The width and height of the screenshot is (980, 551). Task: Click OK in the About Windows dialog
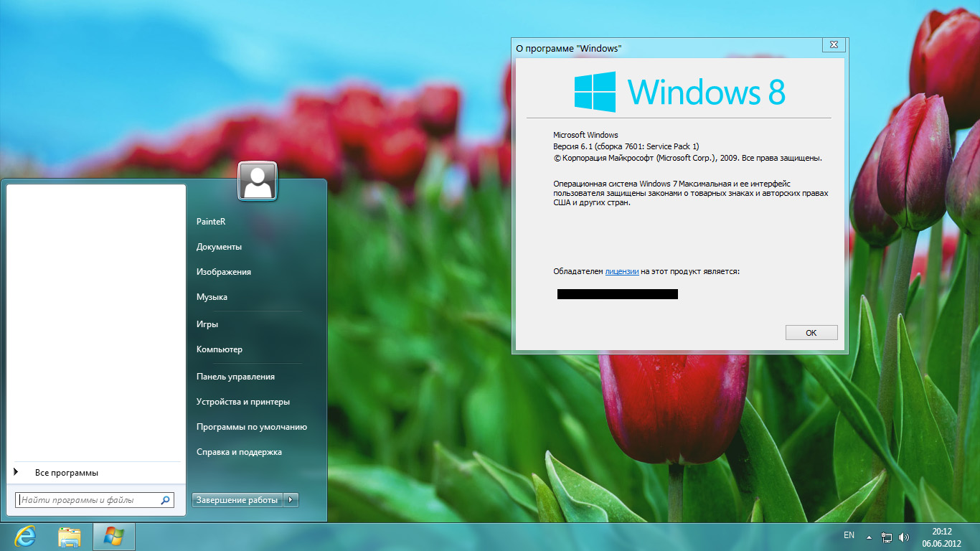pos(811,333)
